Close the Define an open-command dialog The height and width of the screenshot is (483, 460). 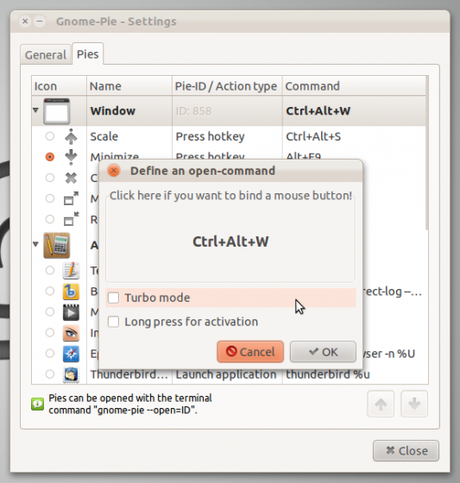tap(114, 171)
